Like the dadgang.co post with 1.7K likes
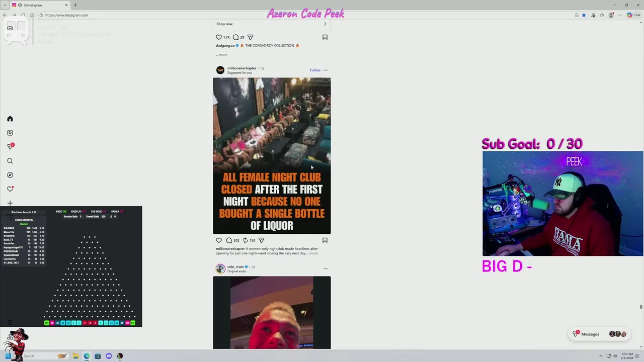This screenshot has width=644, height=362. (x=219, y=37)
